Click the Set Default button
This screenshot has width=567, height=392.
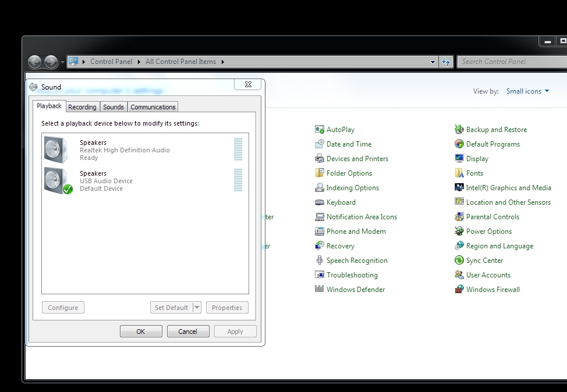pyautogui.click(x=171, y=308)
